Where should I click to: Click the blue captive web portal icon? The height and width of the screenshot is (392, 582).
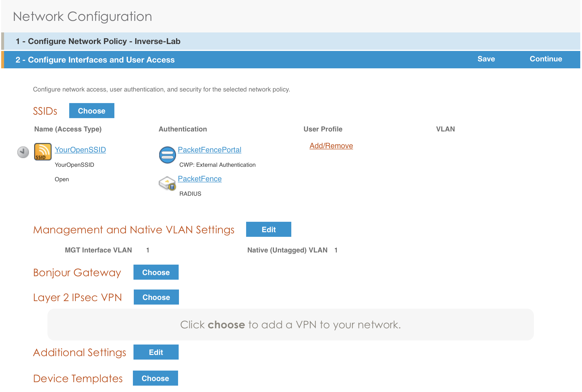tap(167, 155)
